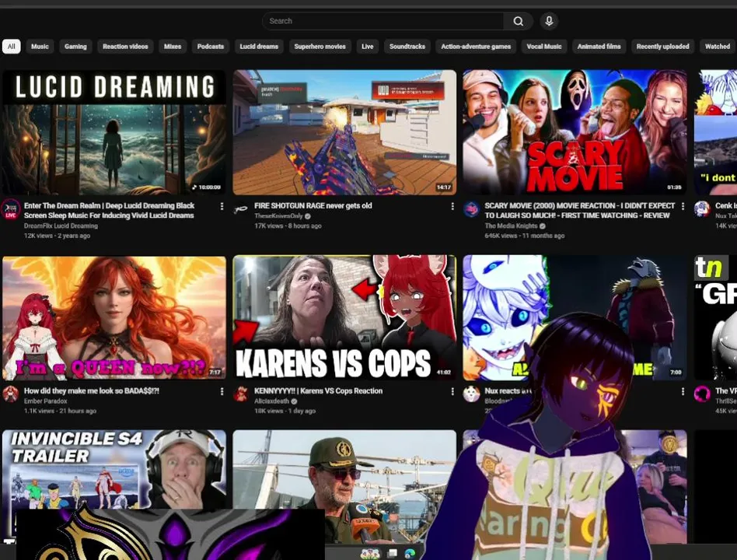Open the I'm a QUEEN now thumbnail
Viewport: 737px width, 560px height.
point(114,318)
